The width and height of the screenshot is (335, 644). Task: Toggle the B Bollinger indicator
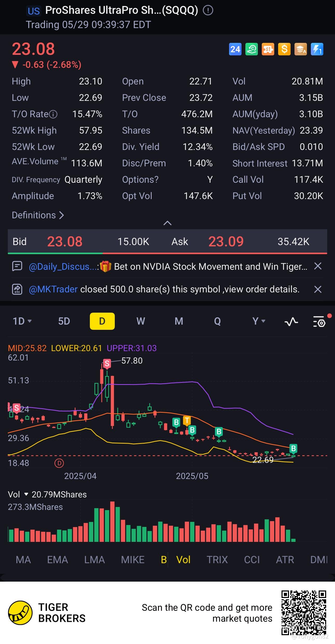pos(164,560)
